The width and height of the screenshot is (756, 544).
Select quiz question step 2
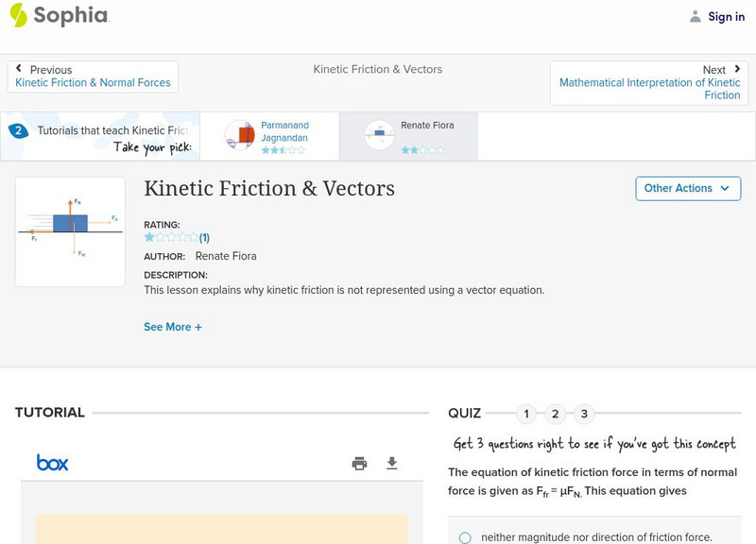(x=556, y=413)
